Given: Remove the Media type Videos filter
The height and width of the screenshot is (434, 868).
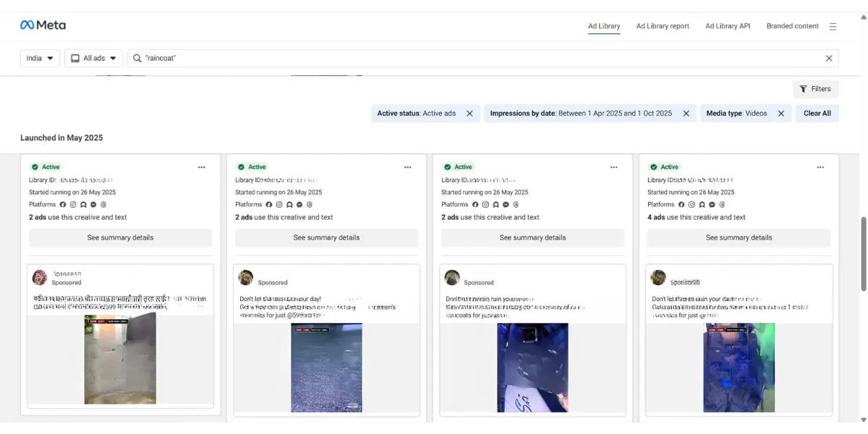Looking at the screenshot, I should click(x=780, y=114).
